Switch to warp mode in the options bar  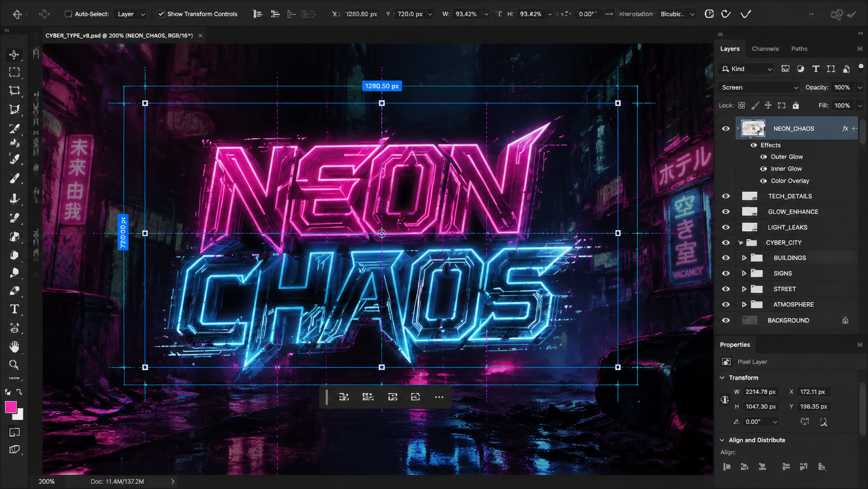point(709,14)
